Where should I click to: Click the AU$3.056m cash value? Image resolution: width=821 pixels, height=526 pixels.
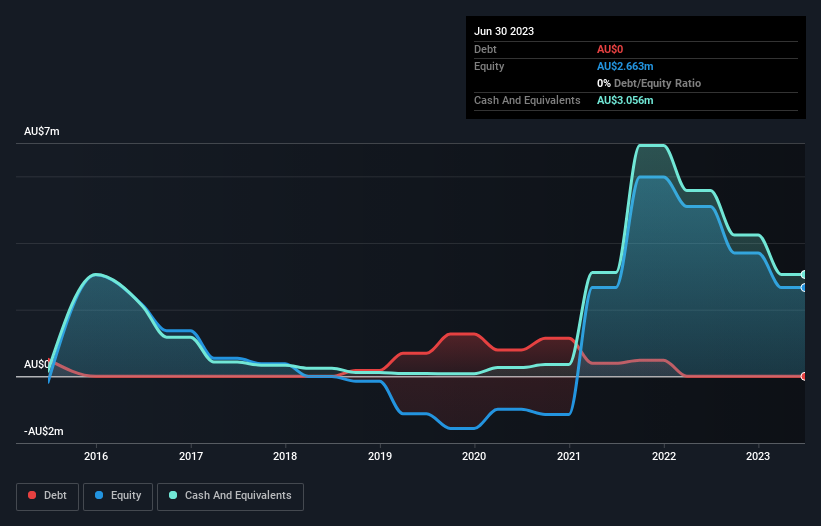pyautogui.click(x=625, y=100)
